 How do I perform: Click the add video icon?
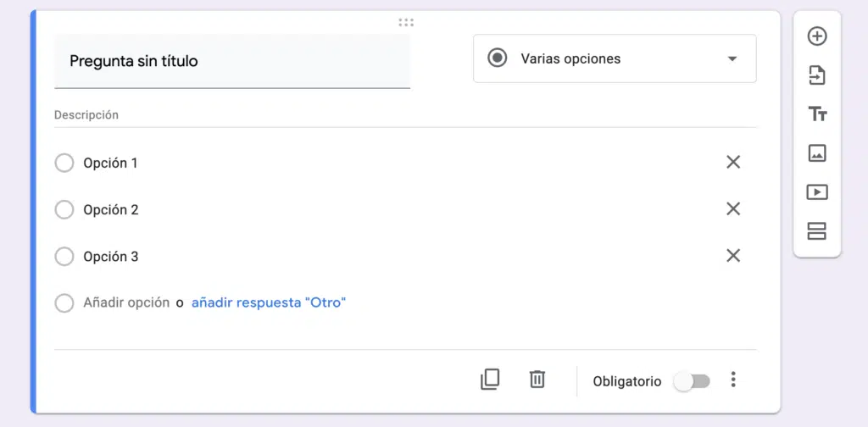(x=817, y=192)
